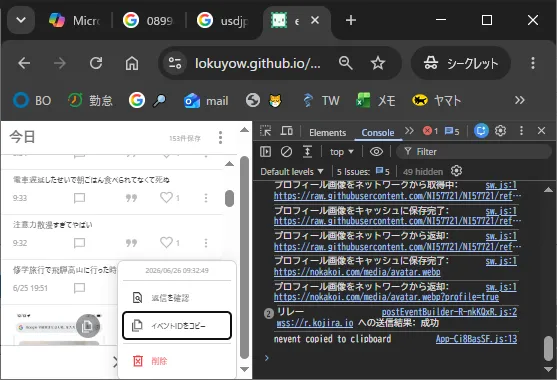Open the cat face bookmark

(x=275, y=101)
